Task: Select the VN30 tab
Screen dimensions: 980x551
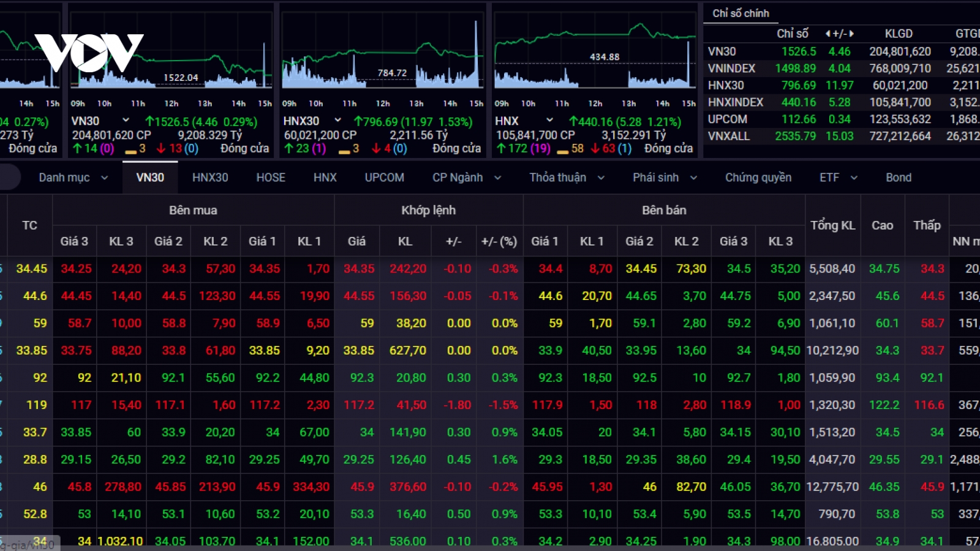Action: 150,178
